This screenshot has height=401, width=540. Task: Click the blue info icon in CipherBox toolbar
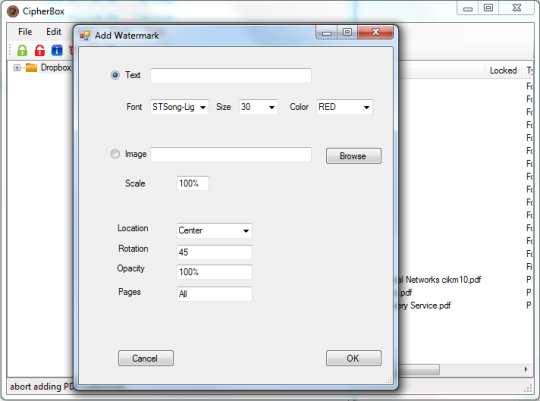click(x=57, y=50)
